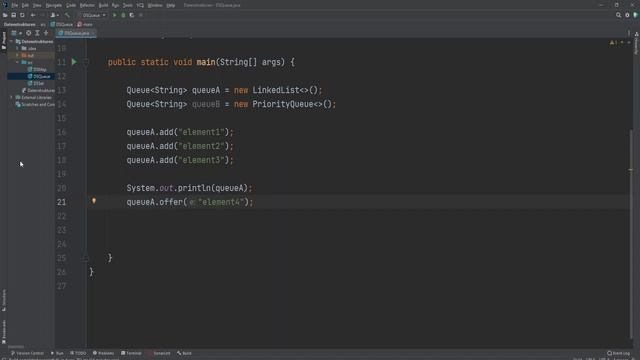The image size is (640, 360).
Task: Open the Terminal tool window tab
Action: 131,353
